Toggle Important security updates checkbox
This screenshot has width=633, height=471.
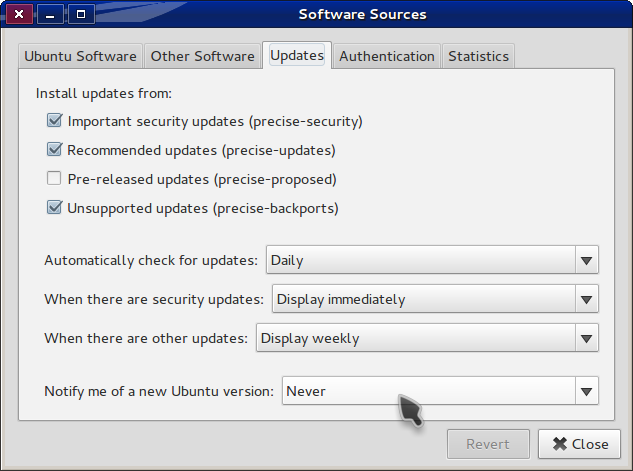click(54, 122)
